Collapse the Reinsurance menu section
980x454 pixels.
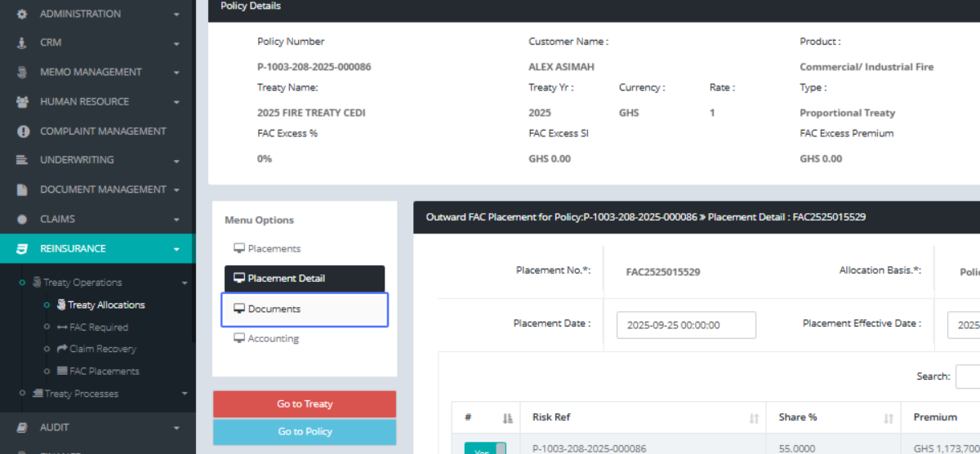(x=176, y=249)
